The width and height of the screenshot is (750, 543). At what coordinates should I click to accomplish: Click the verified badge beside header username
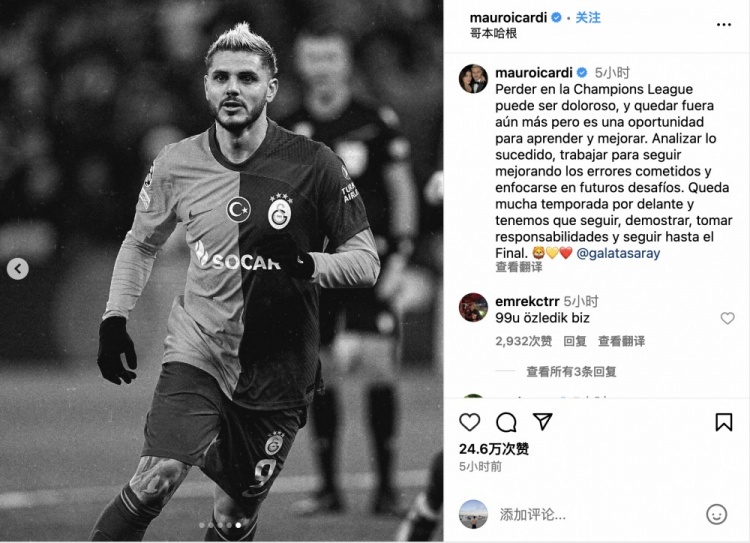pos(556,18)
